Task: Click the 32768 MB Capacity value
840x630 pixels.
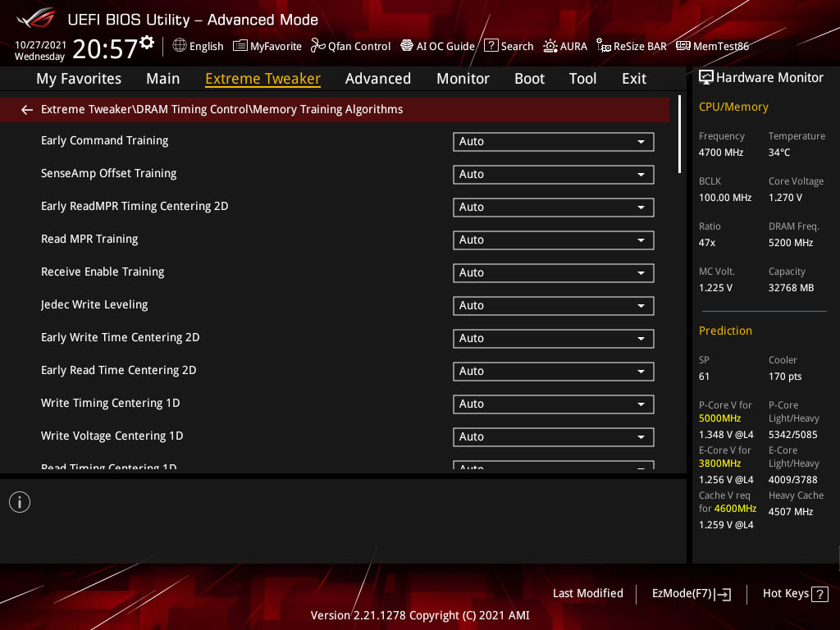Action: point(792,288)
